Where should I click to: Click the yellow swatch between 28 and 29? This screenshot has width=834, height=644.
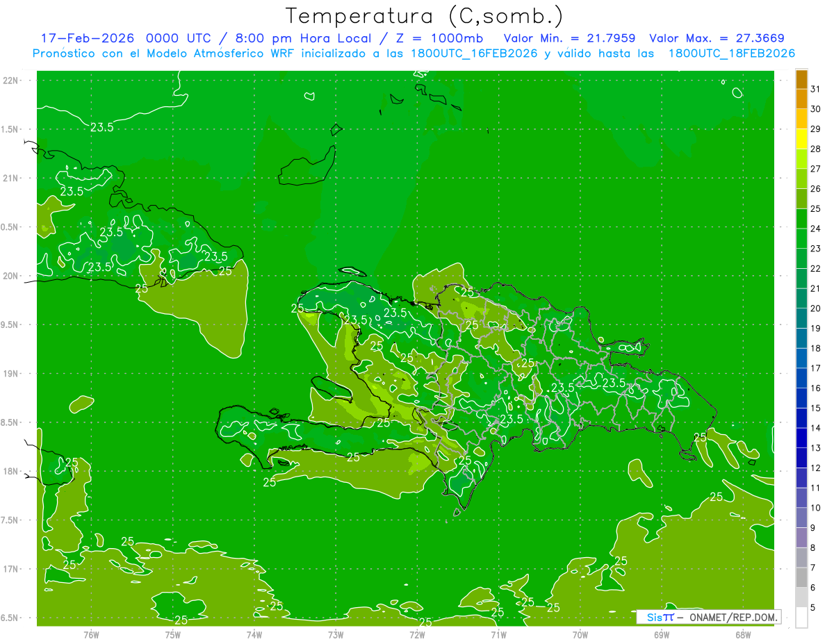[x=801, y=139]
